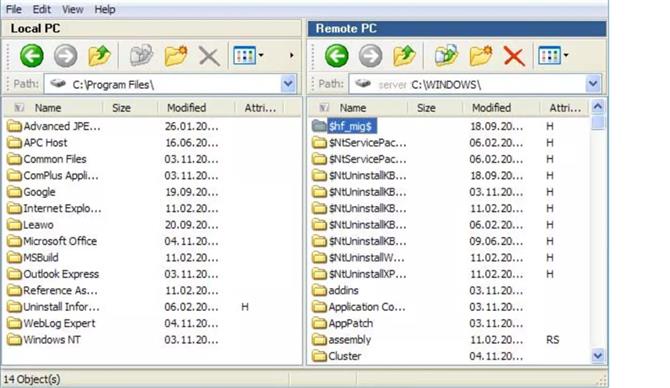
Task: Click the scroll down arrow in Remote PC list
Action: point(598,356)
